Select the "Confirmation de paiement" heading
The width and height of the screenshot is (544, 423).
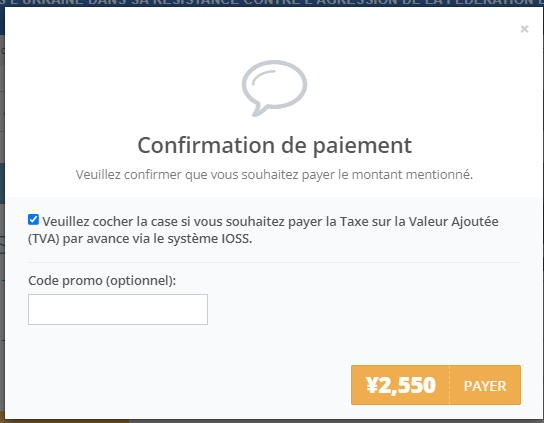pos(274,145)
